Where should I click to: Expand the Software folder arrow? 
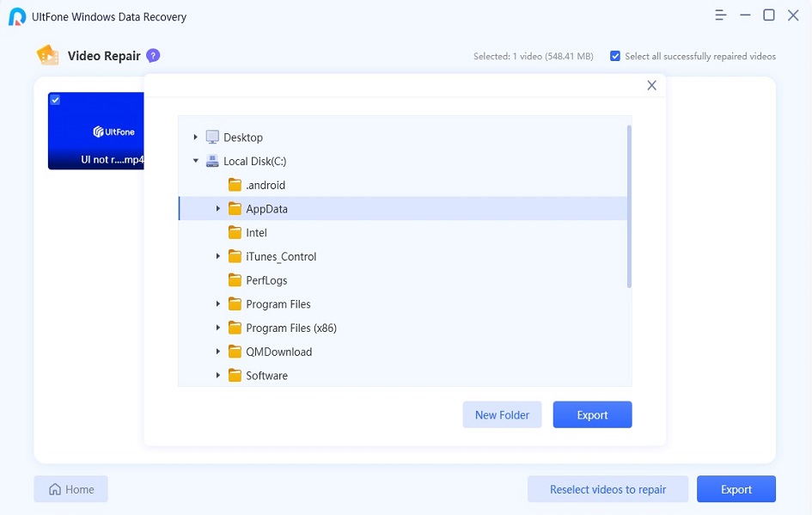[x=218, y=375]
